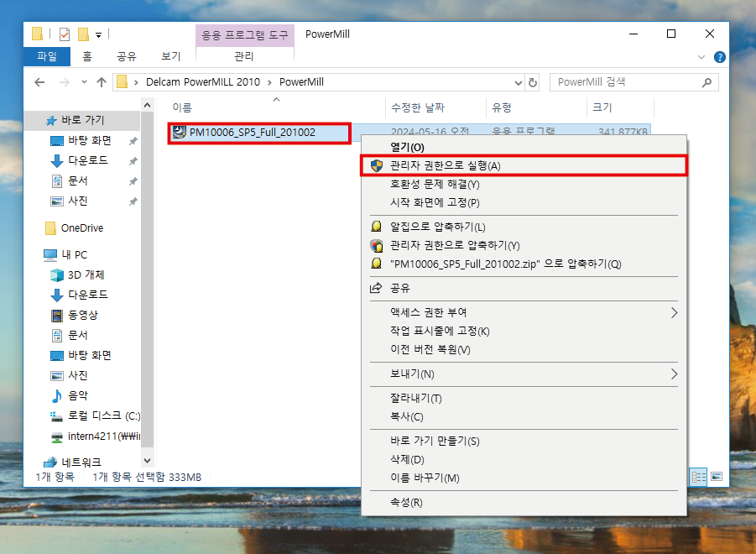The height and width of the screenshot is (554, 756).
Task: Open 속성(R) from context menu
Action: pyautogui.click(x=524, y=503)
